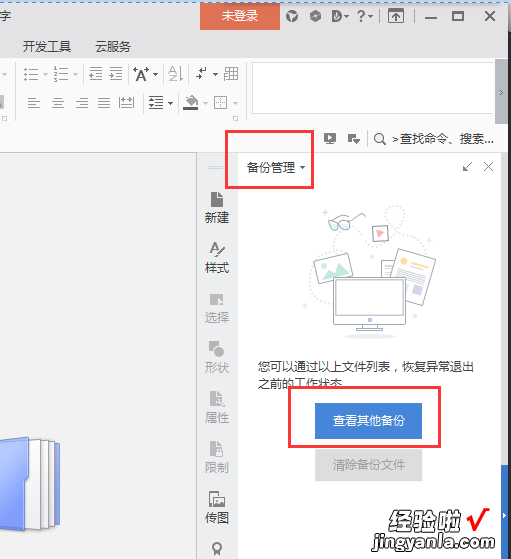Expand the numbered list dropdown arrow
The height and width of the screenshot is (559, 511).
tap(75, 75)
